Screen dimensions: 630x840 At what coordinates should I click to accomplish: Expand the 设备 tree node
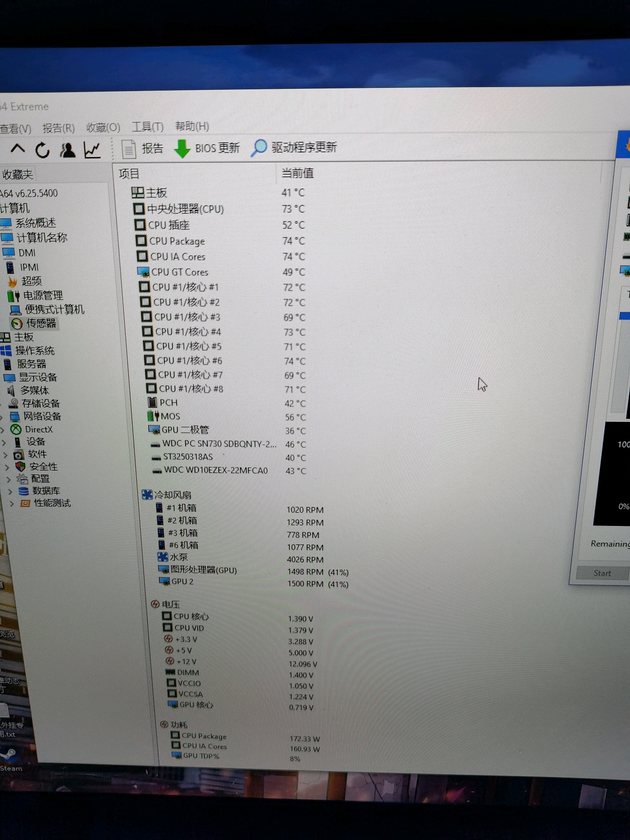point(5,443)
